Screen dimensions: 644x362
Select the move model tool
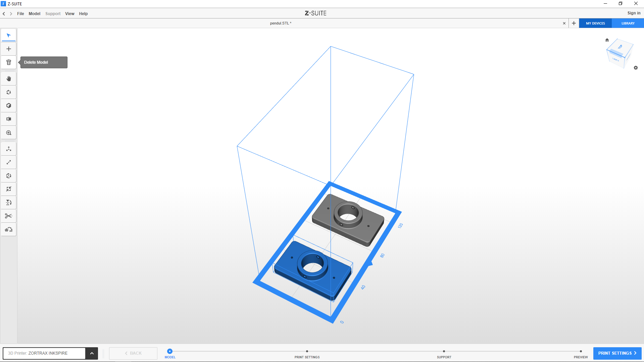9,149
